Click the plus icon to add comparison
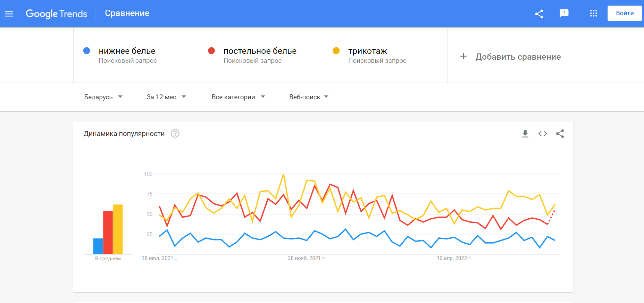644x303 pixels. click(x=463, y=56)
